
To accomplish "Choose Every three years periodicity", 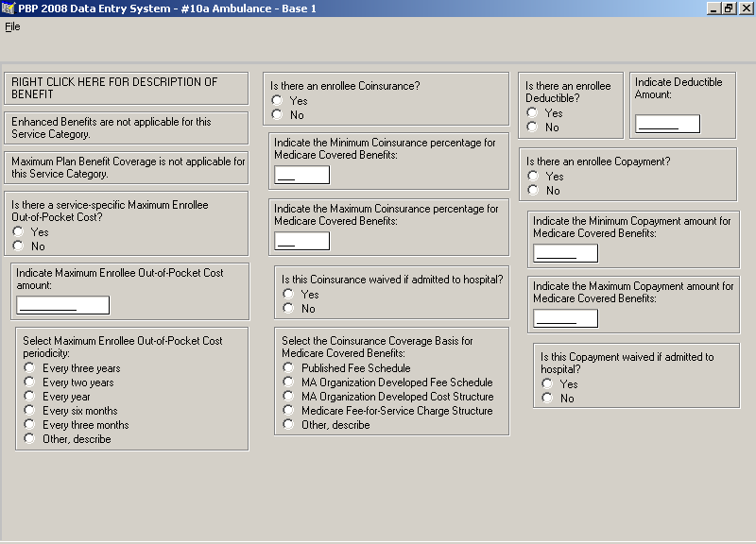I will (x=30, y=367).
